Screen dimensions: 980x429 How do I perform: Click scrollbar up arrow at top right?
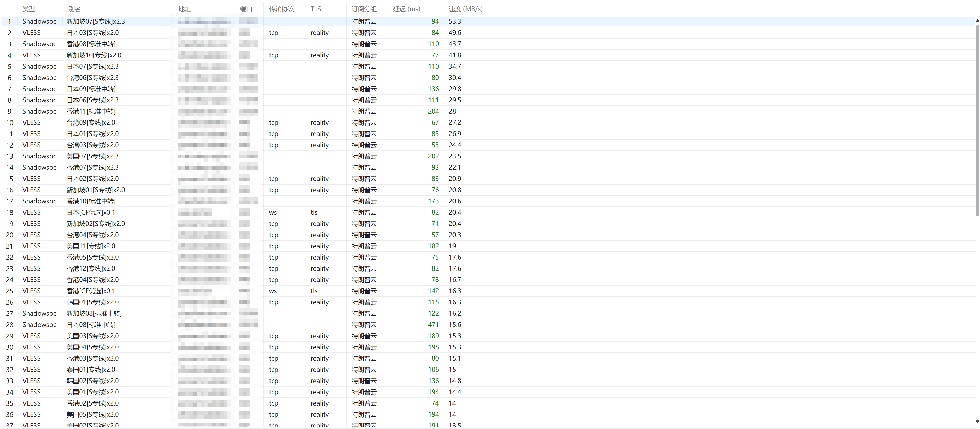(977, 21)
